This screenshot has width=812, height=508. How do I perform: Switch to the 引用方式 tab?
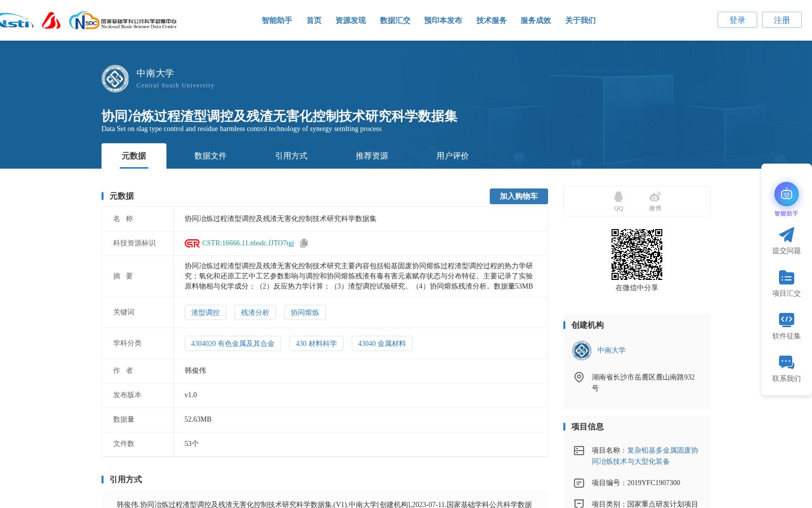[291, 156]
